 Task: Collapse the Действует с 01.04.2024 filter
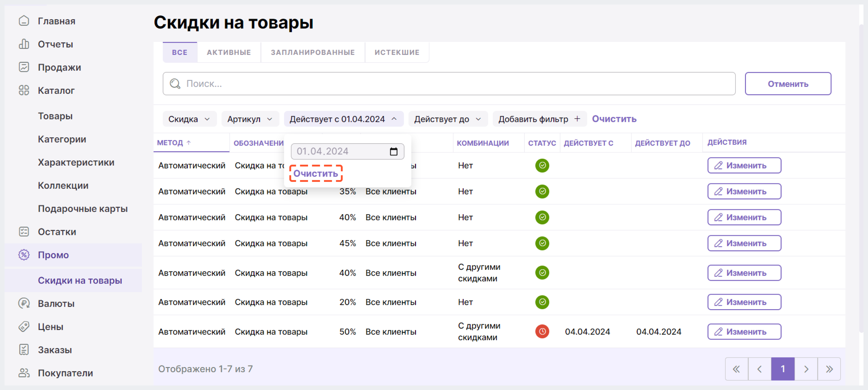tap(343, 119)
